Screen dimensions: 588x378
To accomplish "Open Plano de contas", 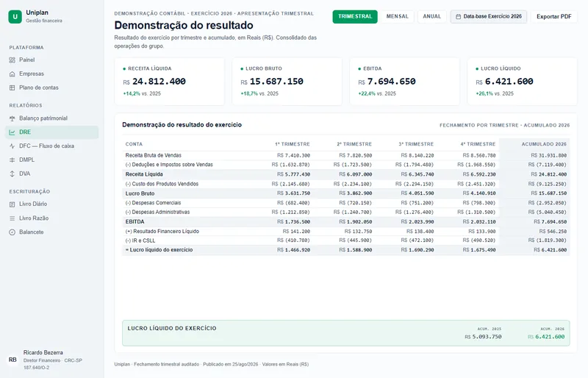I will [x=51, y=88].
